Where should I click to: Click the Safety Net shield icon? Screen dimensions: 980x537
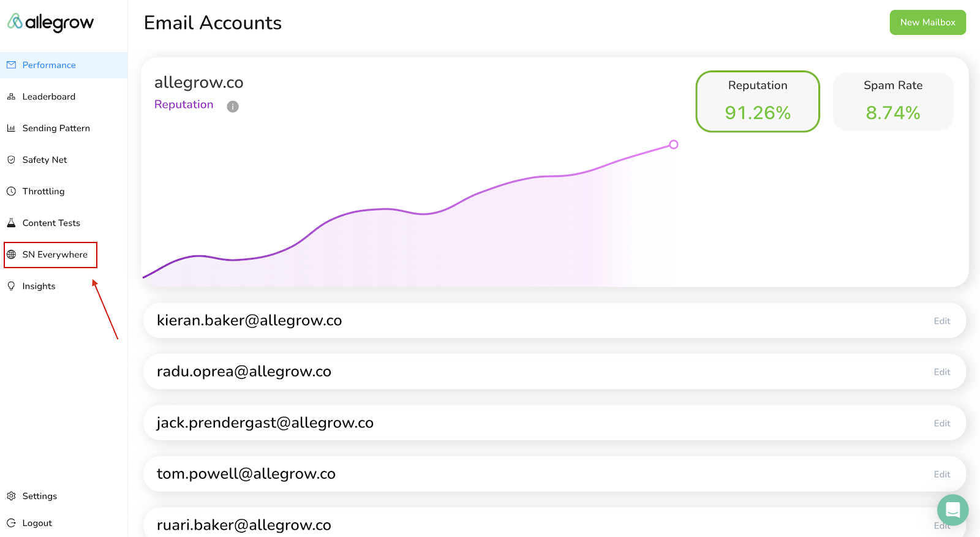[11, 160]
